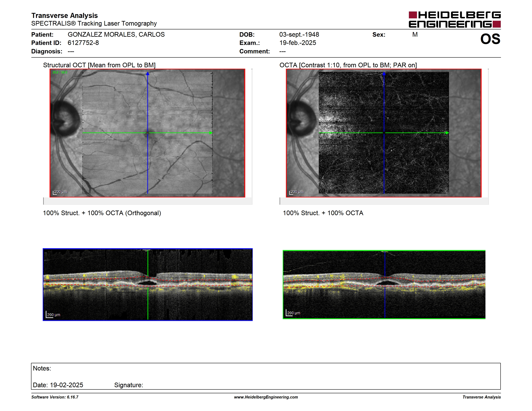The image size is (532, 411).
Task: Click the DOB value 03-sept.-1948
Action: (299, 34)
